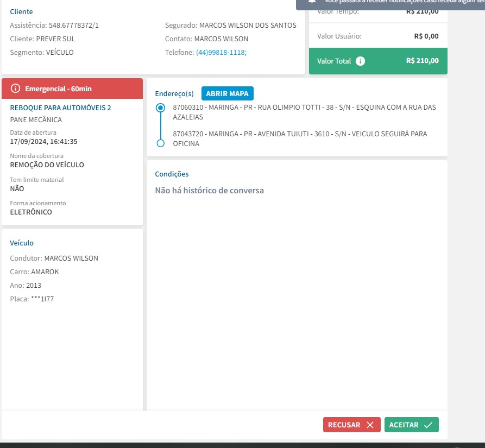The height and width of the screenshot is (448, 485).
Task: Click the Condutor MARCOS WILSON text
Action: click(x=54, y=258)
